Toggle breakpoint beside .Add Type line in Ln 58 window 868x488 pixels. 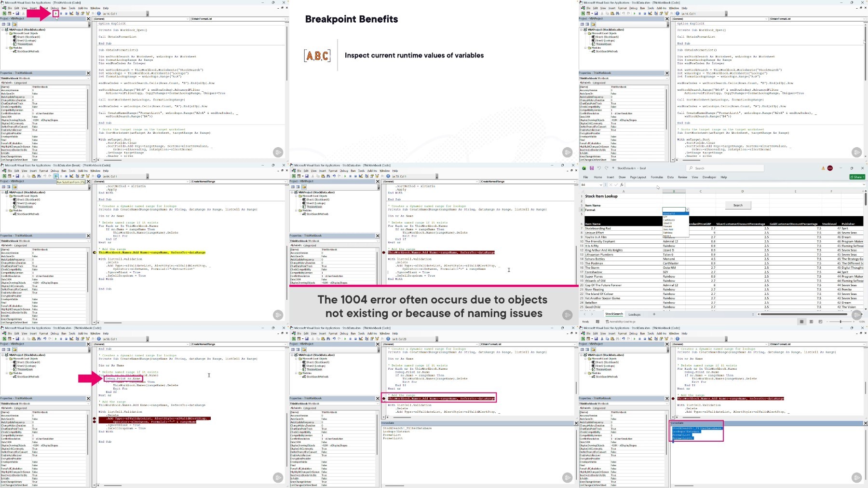pyautogui.click(x=95, y=418)
